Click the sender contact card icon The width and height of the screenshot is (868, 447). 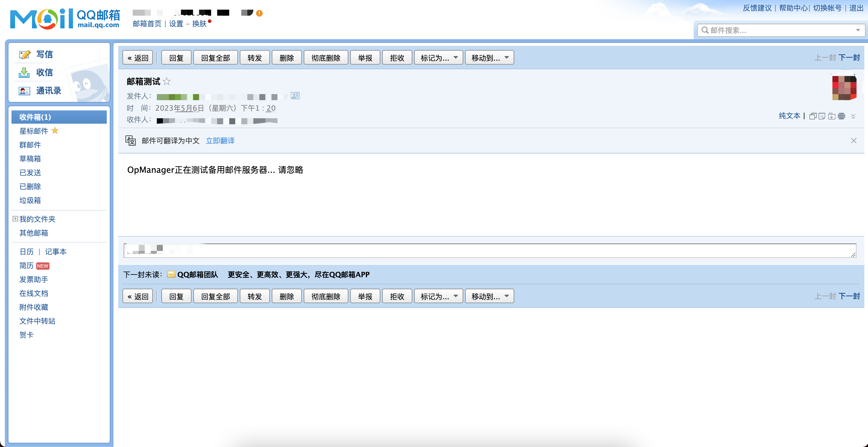(295, 96)
